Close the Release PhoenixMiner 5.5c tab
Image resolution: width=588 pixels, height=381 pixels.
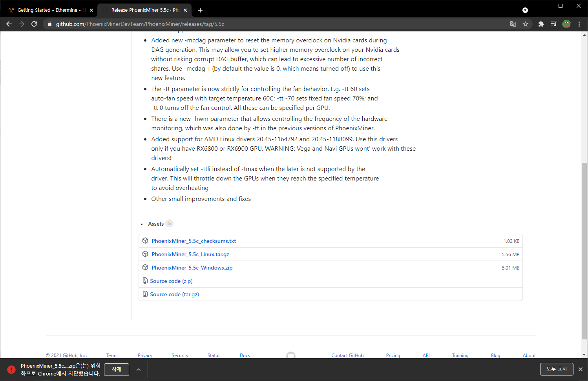[185, 10]
